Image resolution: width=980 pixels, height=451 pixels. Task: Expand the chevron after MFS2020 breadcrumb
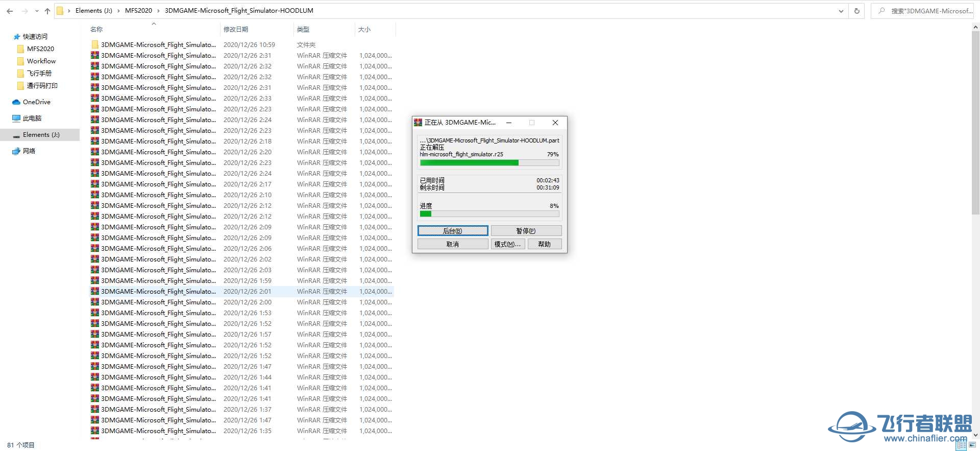click(x=158, y=11)
